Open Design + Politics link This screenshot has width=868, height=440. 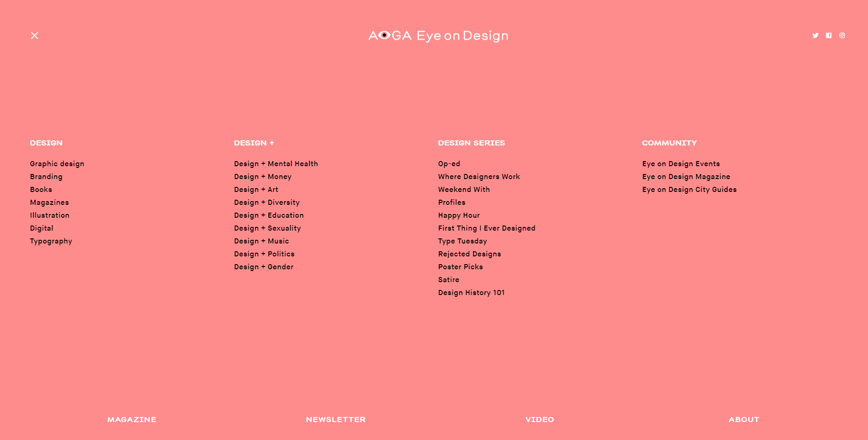pyautogui.click(x=264, y=254)
